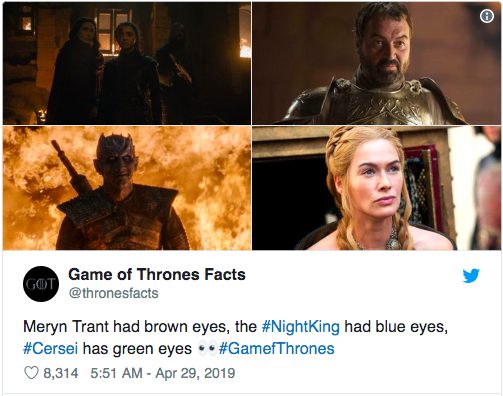
Task: Like the tweet with the heart icon
Action: [x=31, y=373]
